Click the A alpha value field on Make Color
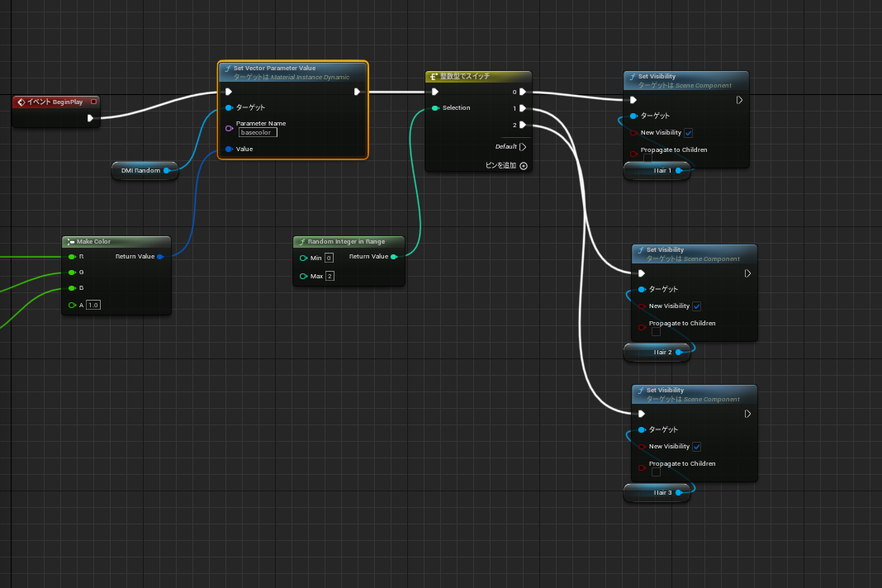The height and width of the screenshot is (588, 882). pyautogui.click(x=93, y=306)
